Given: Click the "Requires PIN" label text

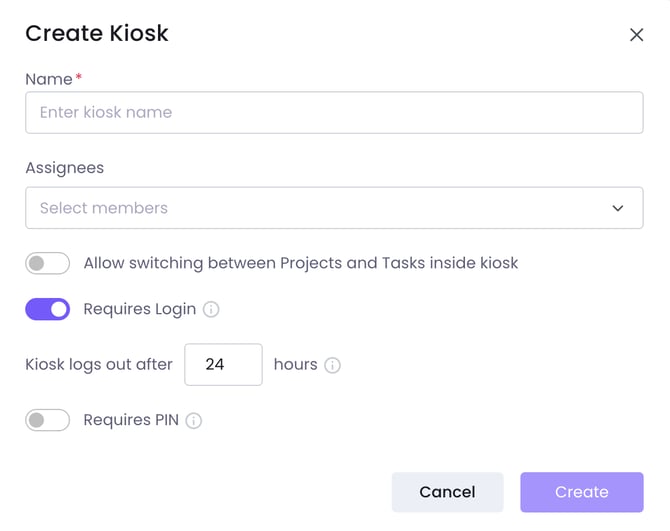Looking at the screenshot, I should (130, 420).
